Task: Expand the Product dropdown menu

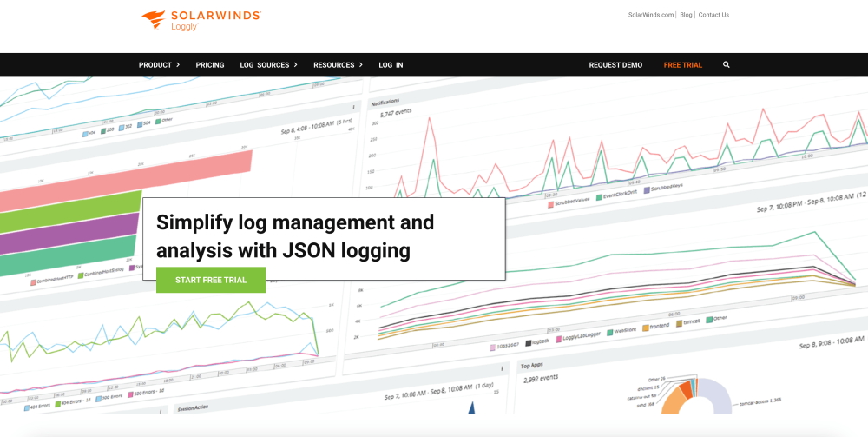Action: [159, 65]
